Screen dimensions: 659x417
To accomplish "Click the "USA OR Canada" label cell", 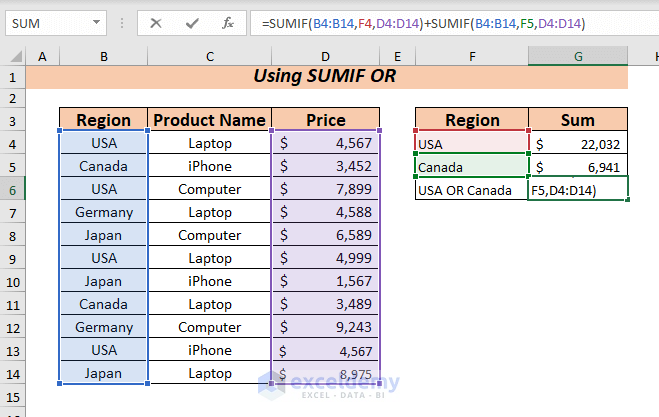I will [x=472, y=190].
